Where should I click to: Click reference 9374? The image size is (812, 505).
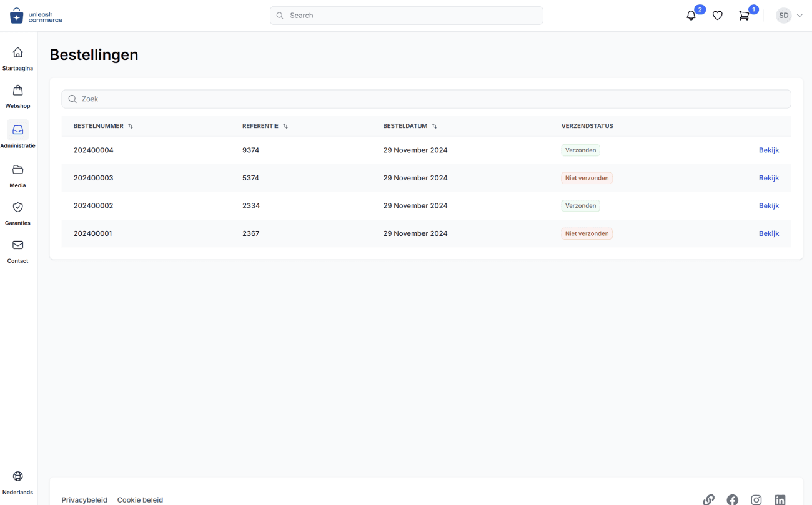click(x=250, y=150)
